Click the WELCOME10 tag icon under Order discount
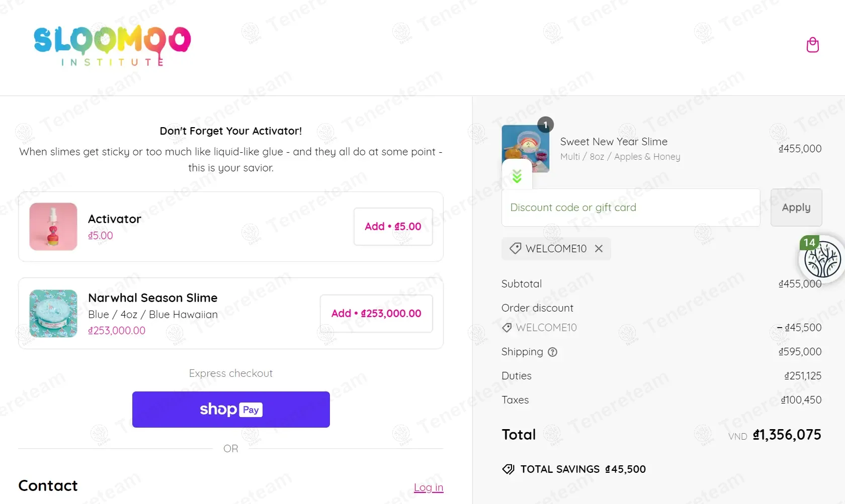This screenshot has height=504, width=845. 507,328
